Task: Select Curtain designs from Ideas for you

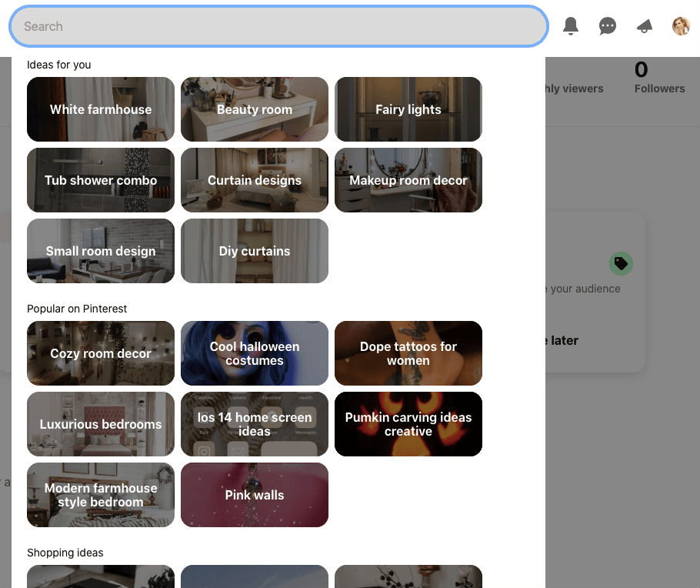Action: (x=255, y=180)
